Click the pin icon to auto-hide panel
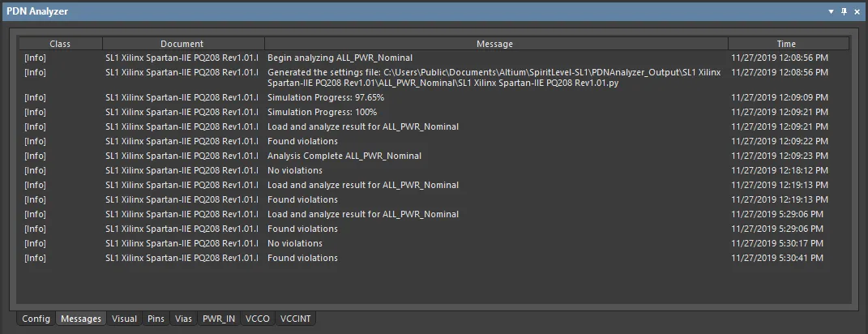Screen dimensions: 868x334 tap(844, 11)
